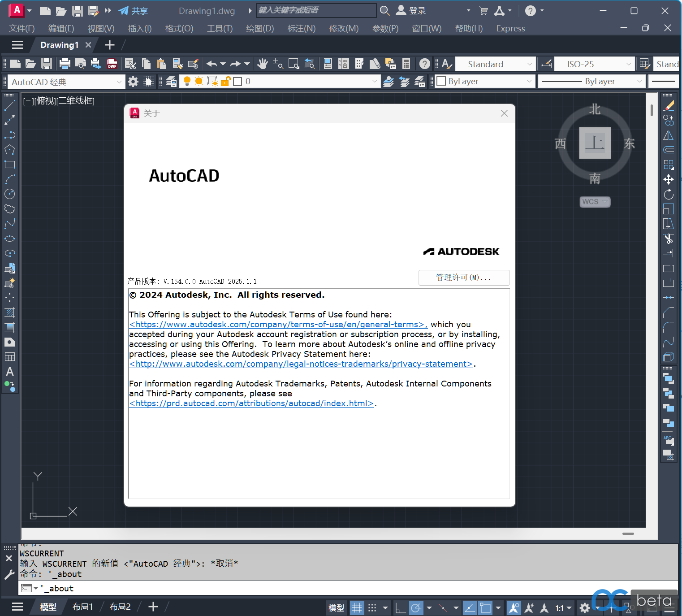The height and width of the screenshot is (616, 682).
Task: Toggle object snap tracking in status bar
Action: [x=470, y=607]
